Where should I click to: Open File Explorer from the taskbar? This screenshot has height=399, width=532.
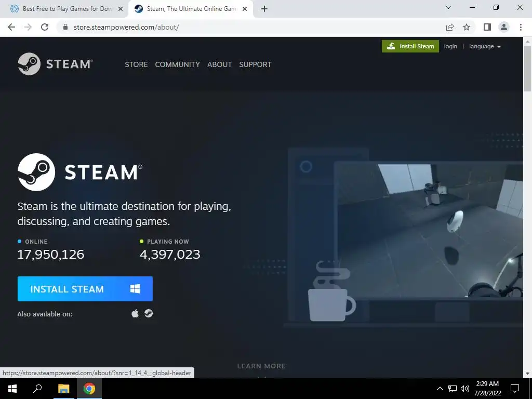(x=63, y=389)
